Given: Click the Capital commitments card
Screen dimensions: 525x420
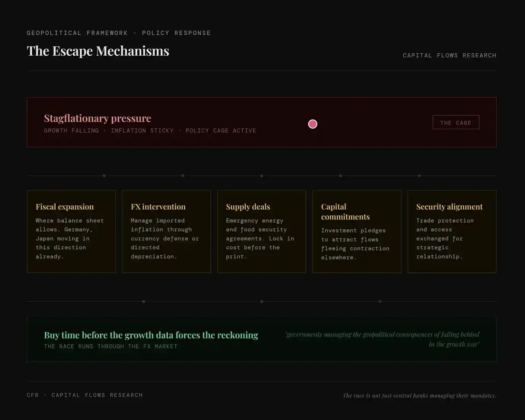Looking at the screenshot, I should 356,231.
